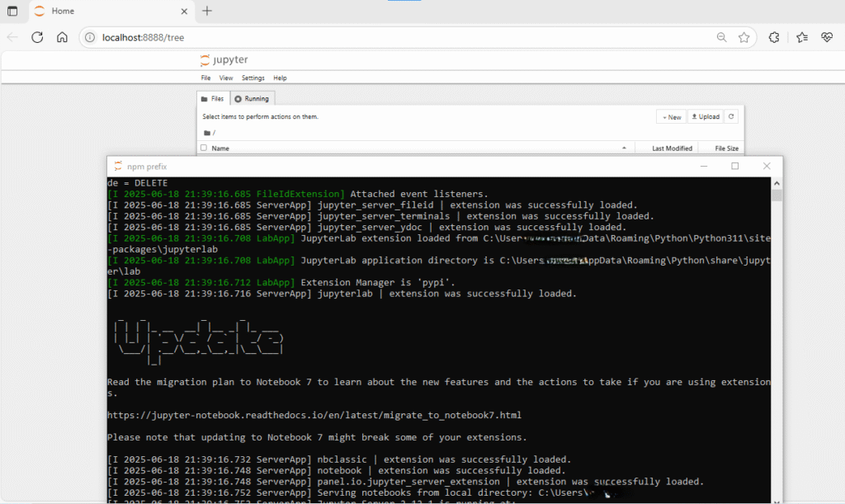This screenshot has width=845, height=504.
Task: Close the Home browser tab
Action: point(184,11)
